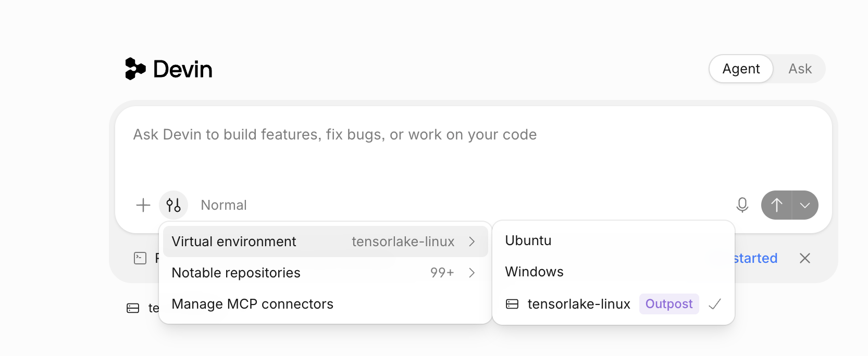Switch to Ask mode
Viewport: 868px width, 356px height.
(800, 69)
